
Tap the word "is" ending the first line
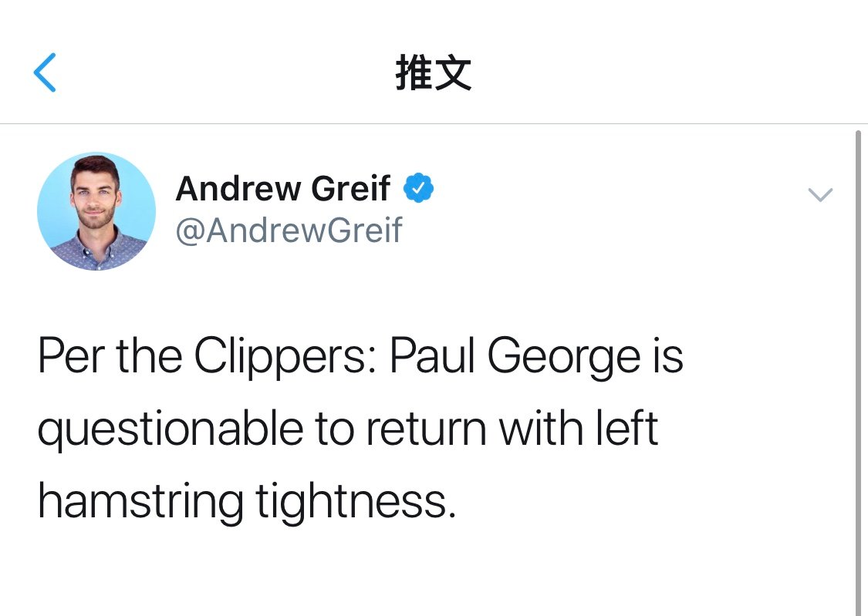[x=668, y=357]
